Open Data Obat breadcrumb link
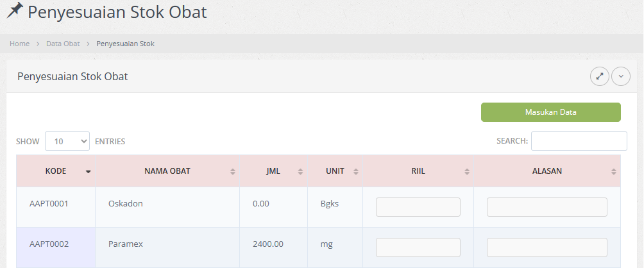 pos(63,44)
